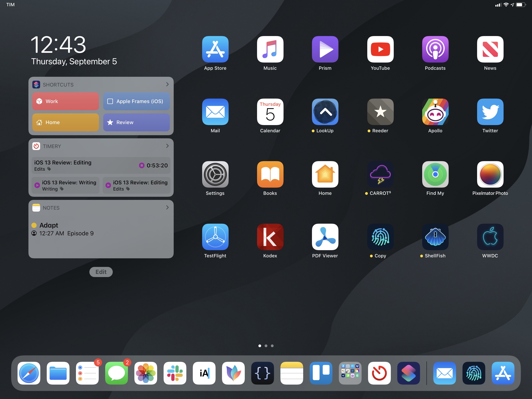Launch the Apollo Reddit client
Image resolution: width=532 pixels, height=399 pixels.
435,112
